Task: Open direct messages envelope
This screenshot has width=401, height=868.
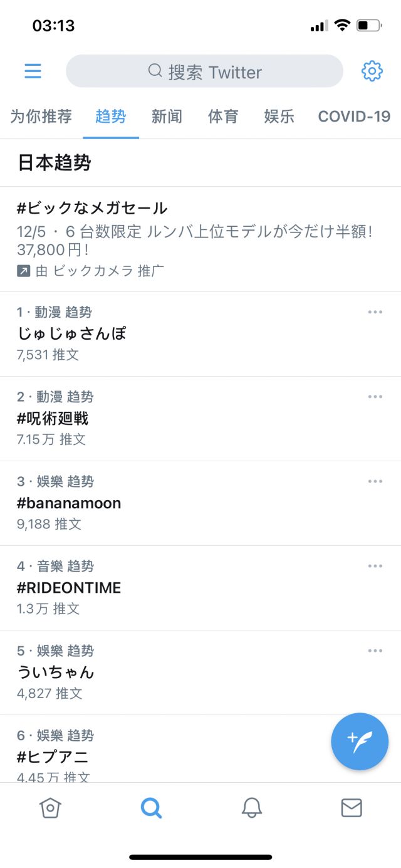Action: click(352, 808)
